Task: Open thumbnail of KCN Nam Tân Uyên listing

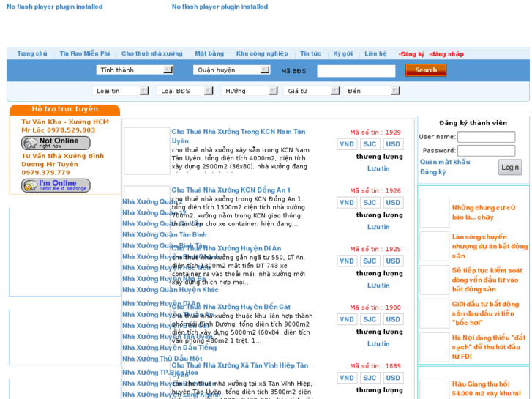Action: click(x=146, y=151)
